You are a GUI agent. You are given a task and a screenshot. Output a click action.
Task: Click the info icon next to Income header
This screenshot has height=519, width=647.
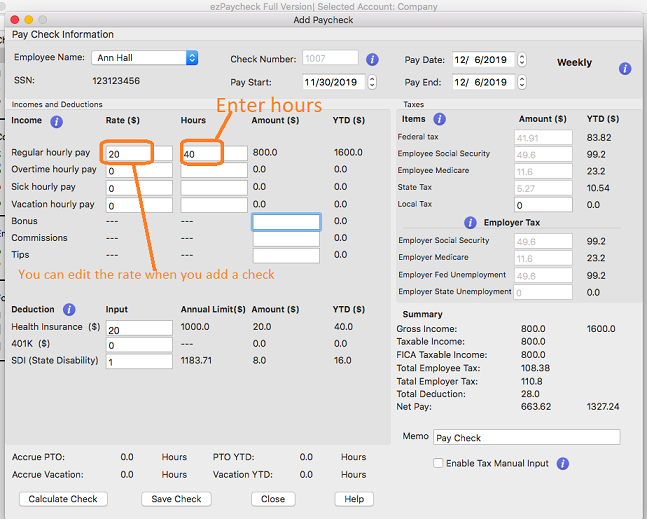56,122
